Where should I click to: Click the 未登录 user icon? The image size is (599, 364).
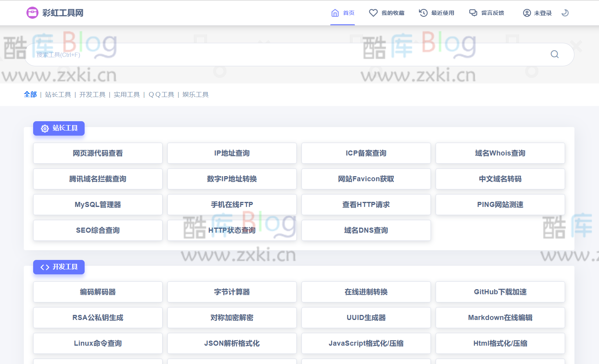(526, 12)
